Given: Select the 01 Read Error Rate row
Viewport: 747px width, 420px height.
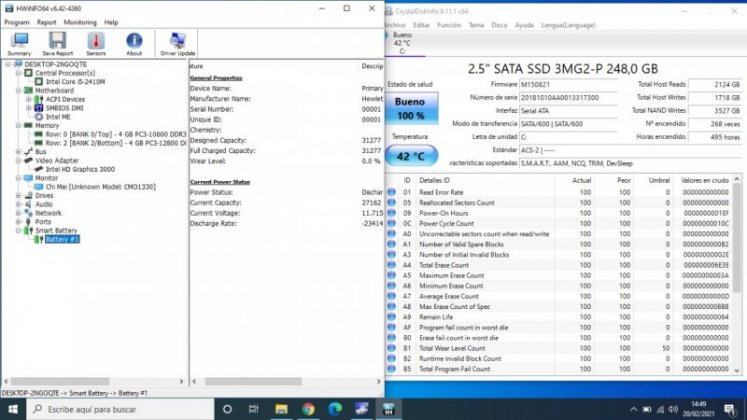Looking at the screenshot, I should [559, 192].
